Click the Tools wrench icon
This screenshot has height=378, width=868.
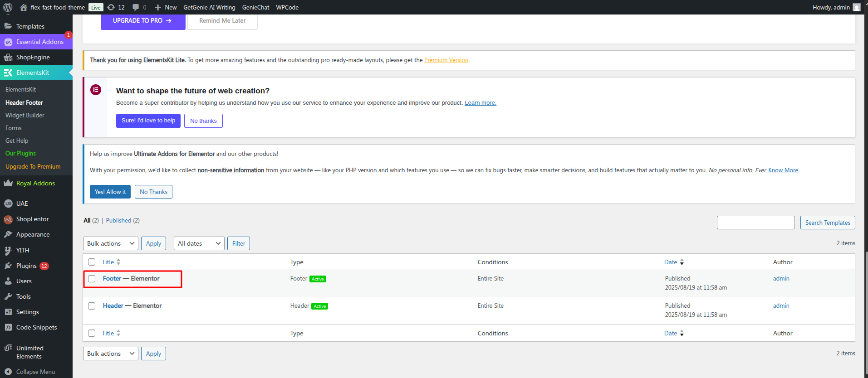(8, 296)
